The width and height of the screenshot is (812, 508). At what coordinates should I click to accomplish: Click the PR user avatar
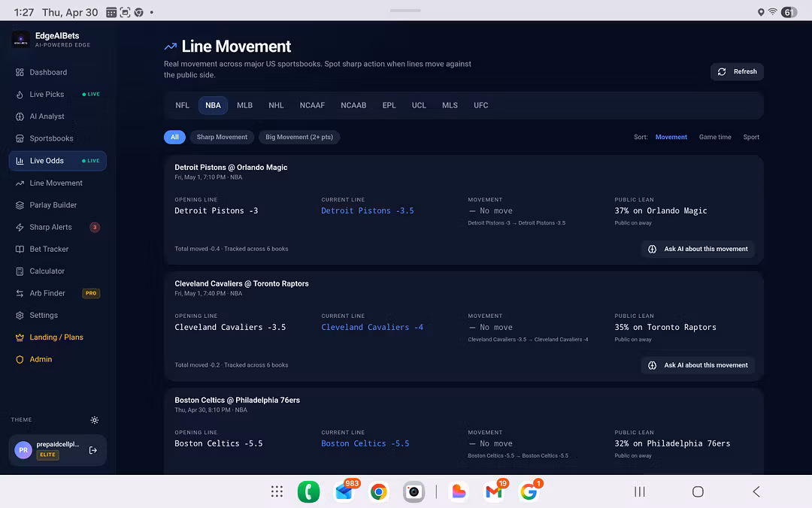click(23, 450)
